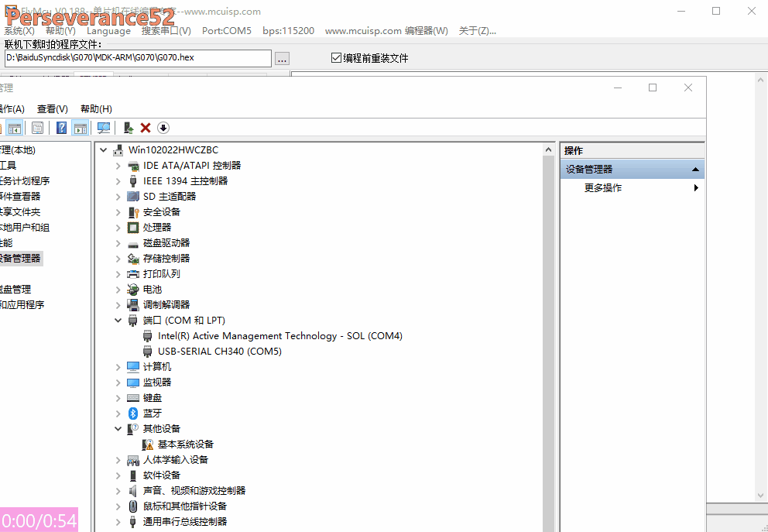Scan for hardware changes toolbar icon
Image resolution: width=768 pixels, height=532 pixels.
point(104,129)
